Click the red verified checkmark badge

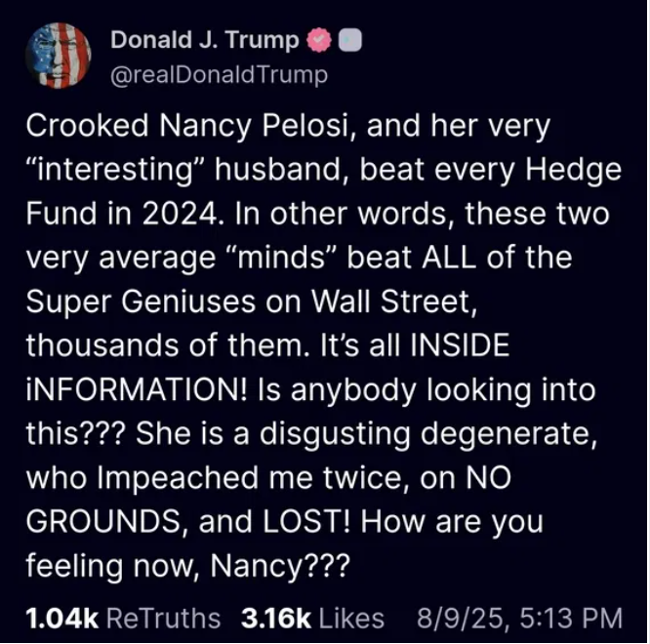coord(319,40)
